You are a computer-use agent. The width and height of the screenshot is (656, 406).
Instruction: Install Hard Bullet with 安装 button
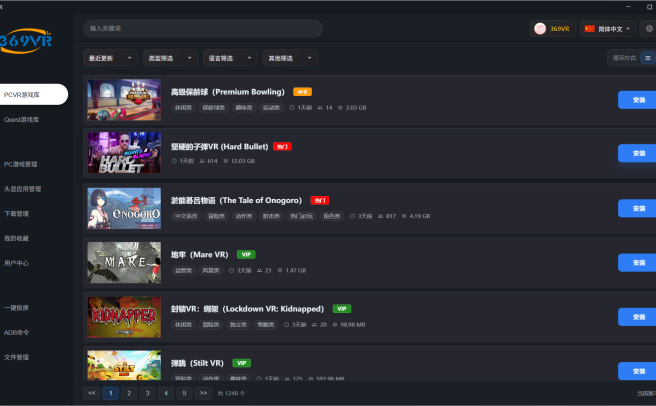(x=637, y=153)
